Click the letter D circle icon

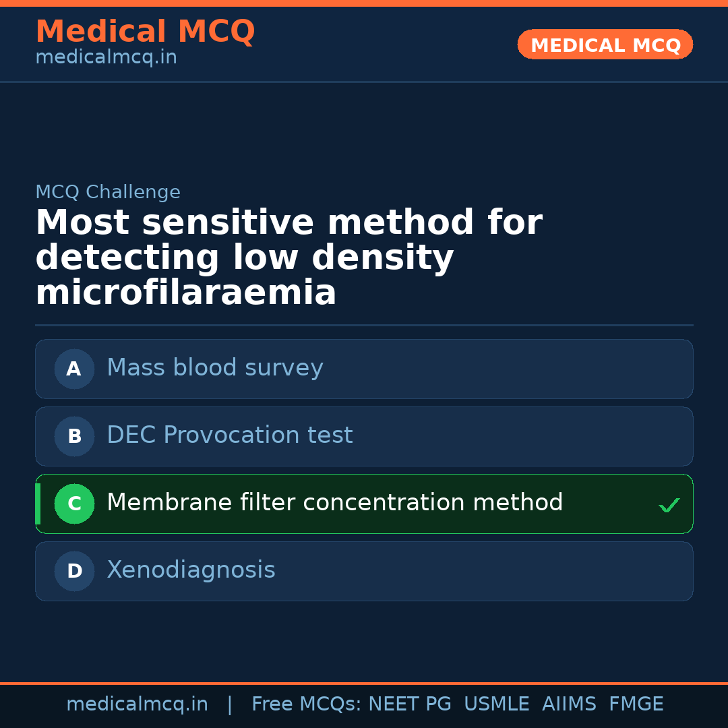74,571
